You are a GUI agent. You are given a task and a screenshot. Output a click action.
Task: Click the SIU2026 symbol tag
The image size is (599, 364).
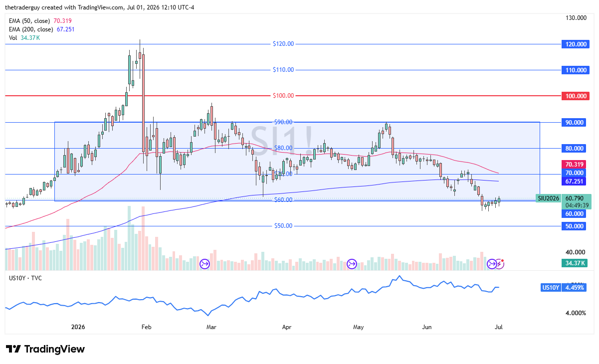pyautogui.click(x=548, y=198)
